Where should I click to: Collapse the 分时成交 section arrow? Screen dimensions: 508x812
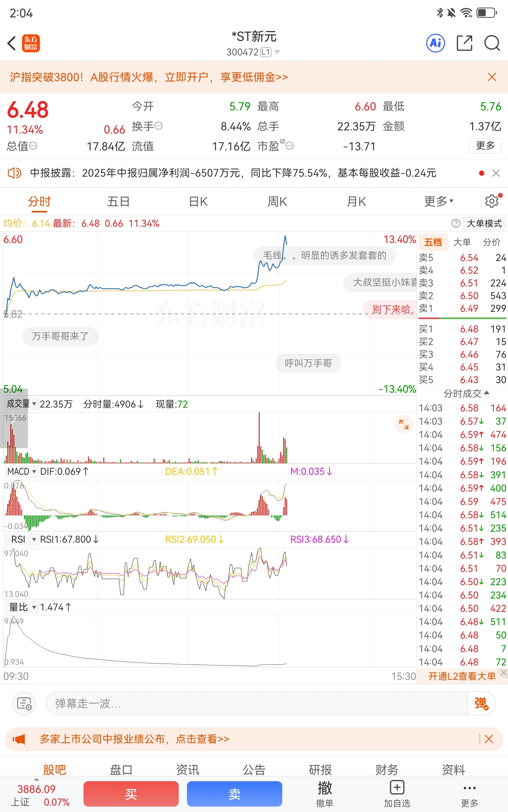pos(486,393)
